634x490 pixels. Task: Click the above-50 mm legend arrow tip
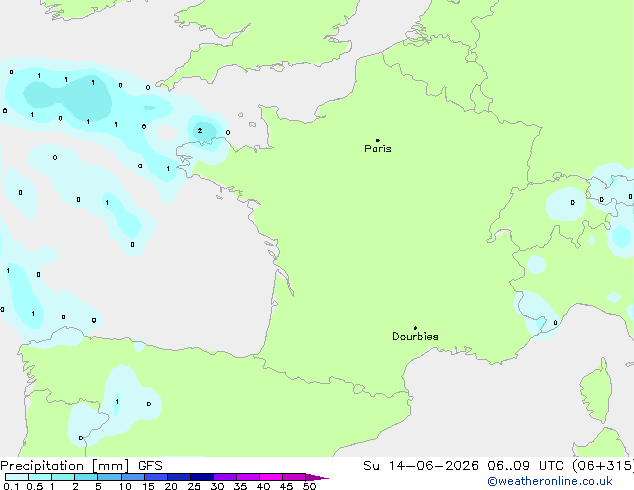click(319, 478)
